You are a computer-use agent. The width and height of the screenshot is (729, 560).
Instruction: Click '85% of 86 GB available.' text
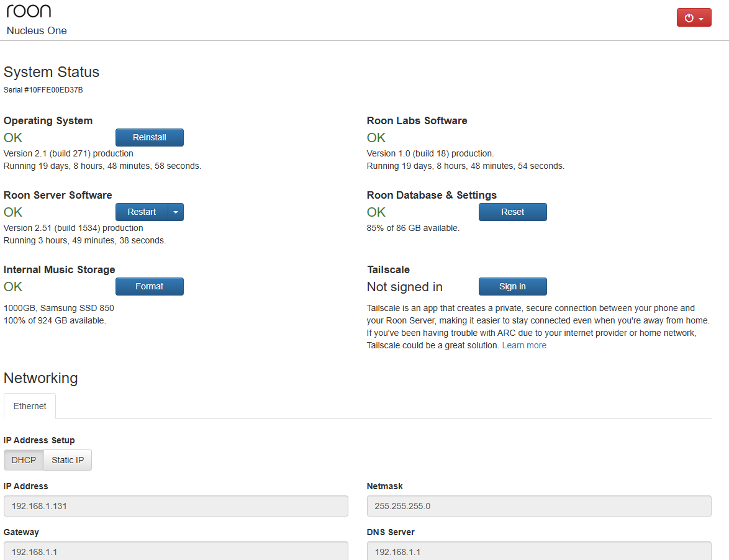click(x=413, y=228)
